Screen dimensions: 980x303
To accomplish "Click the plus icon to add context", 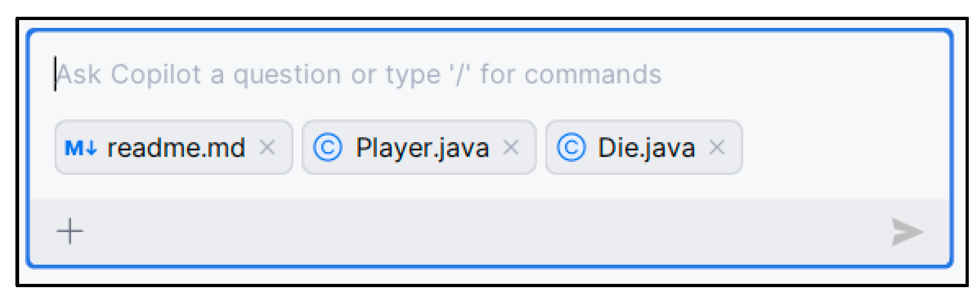I will (70, 231).
